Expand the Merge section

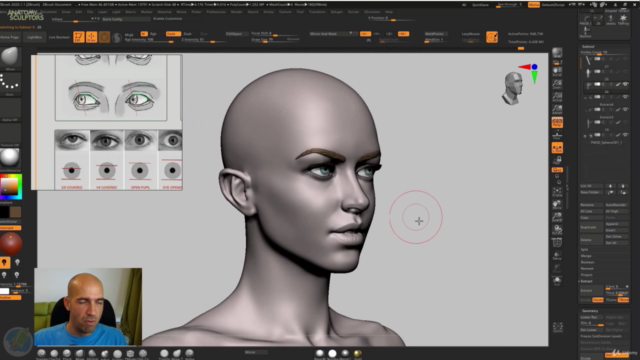tap(586, 256)
